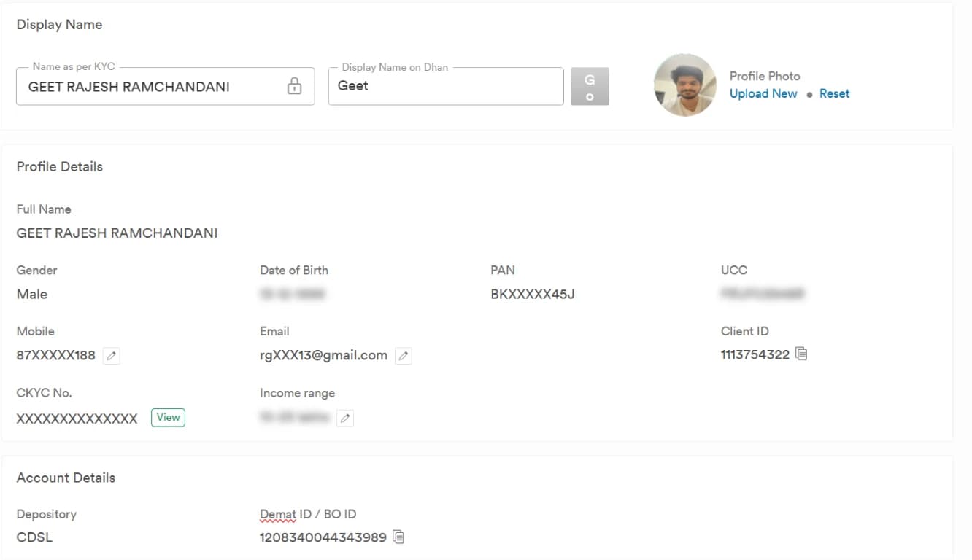The width and height of the screenshot is (972, 560).
Task: Click the Display Name on Dhan field
Action: (446, 86)
